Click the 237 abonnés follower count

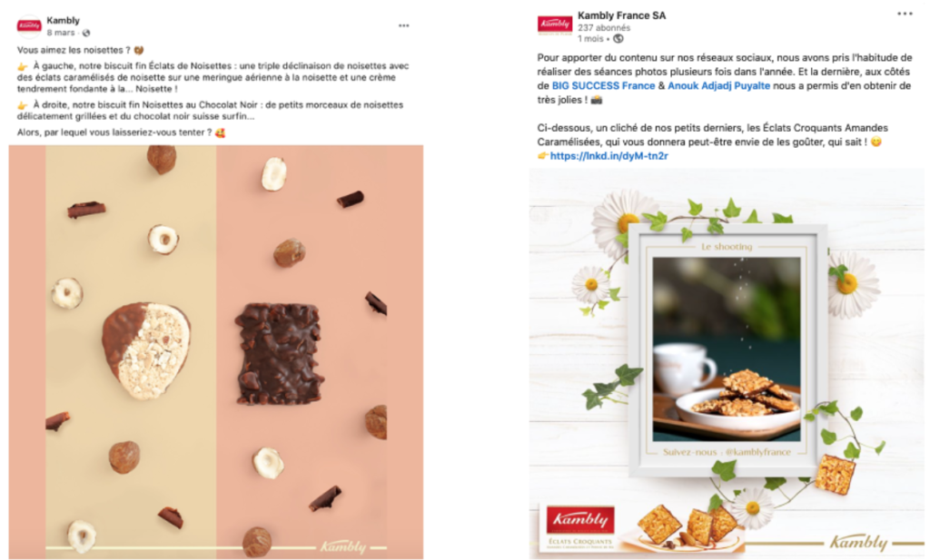coord(604,27)
